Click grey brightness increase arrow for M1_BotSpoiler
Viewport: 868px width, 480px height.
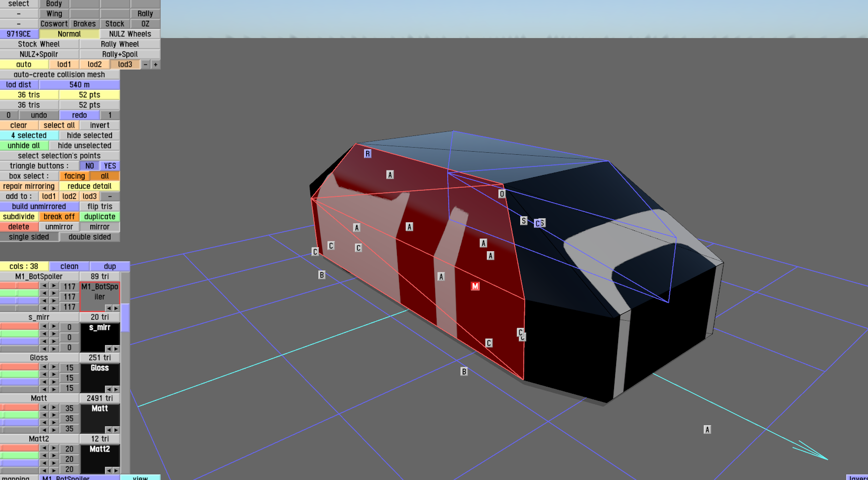tap(54, 308)
